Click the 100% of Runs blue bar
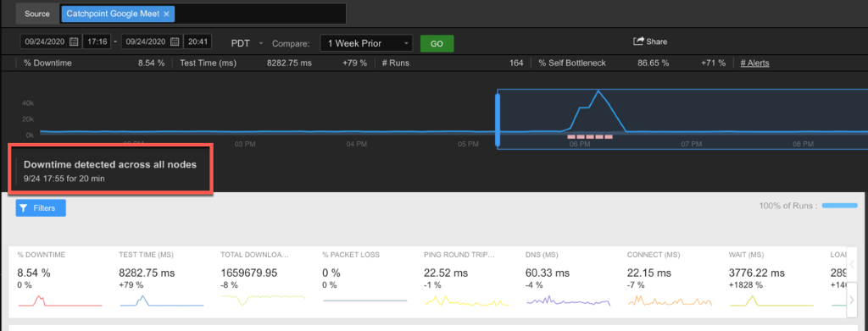Image resolution: width=868 pixels, height=331 pixels. (840, 206)
